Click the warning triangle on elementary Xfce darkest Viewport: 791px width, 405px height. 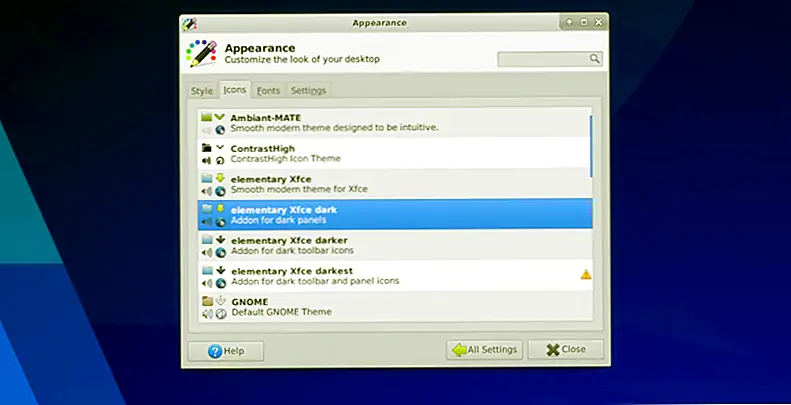click(585, 274)
